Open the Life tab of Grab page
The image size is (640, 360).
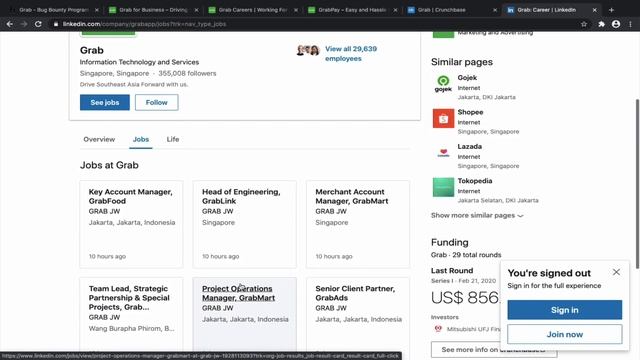pos(173,139)
